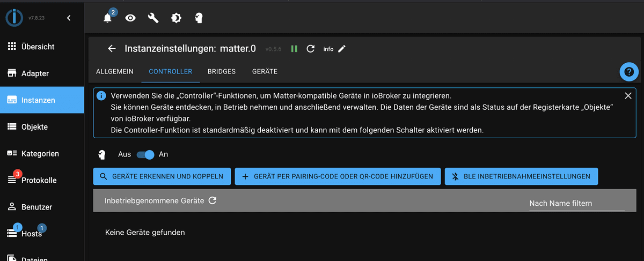This screenshot has height=261, width=644.
Task: Open Objekte in the sidebar
Action: [x=42, y=127]
